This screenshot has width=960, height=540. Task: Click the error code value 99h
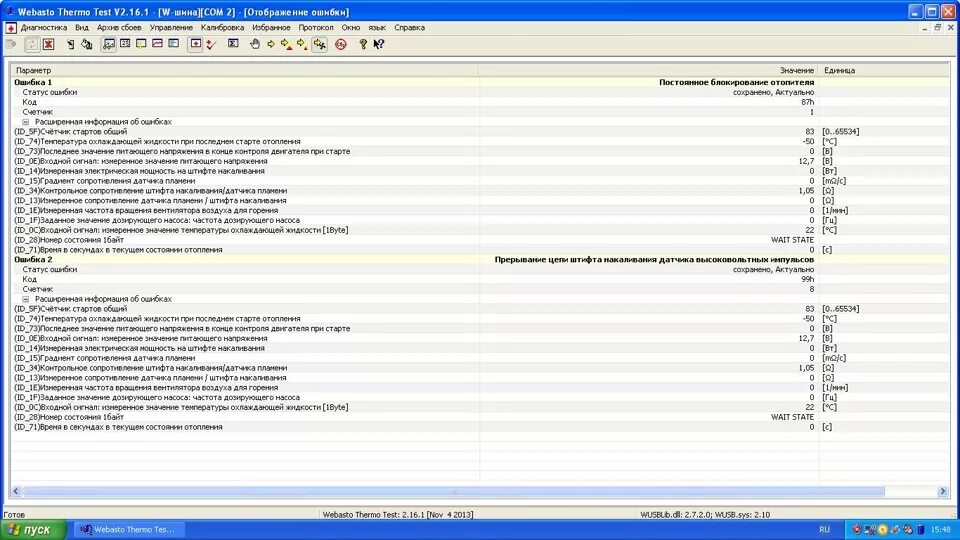pyautogui.click(x=808, y=279)
